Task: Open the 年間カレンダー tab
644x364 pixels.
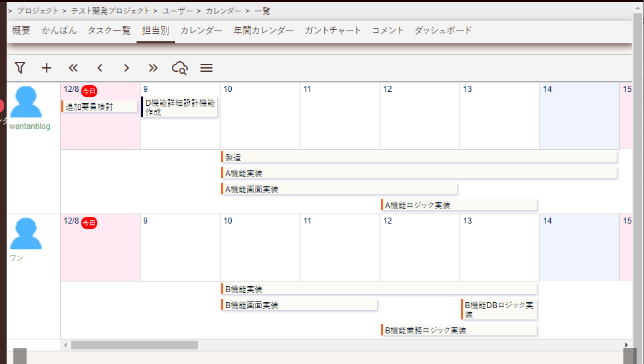Action: click(x=264, y=31)
